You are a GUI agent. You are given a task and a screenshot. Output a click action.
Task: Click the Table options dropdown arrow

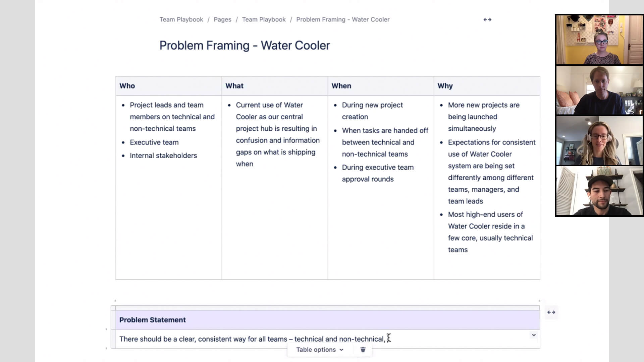tap(341, 350)
